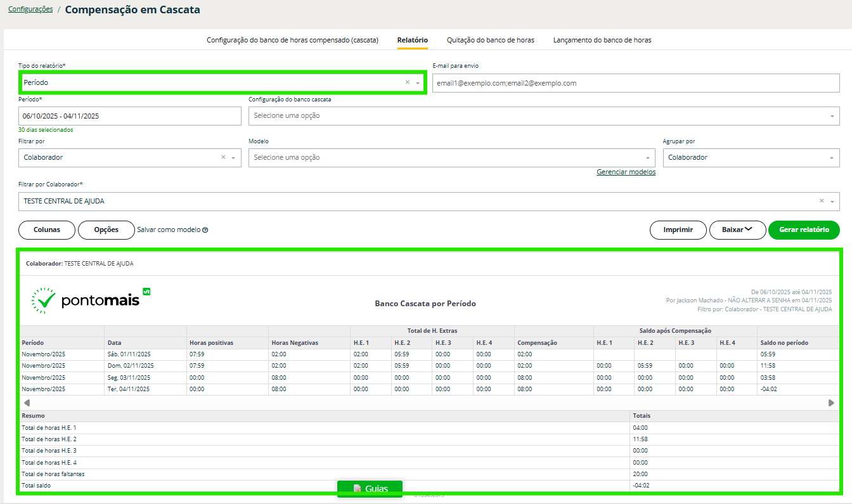This screenshot has height=504, width=852.
Task: Open Lançamento do banco de horas tab
Action: pyautogui.click(x=602, y=40)
